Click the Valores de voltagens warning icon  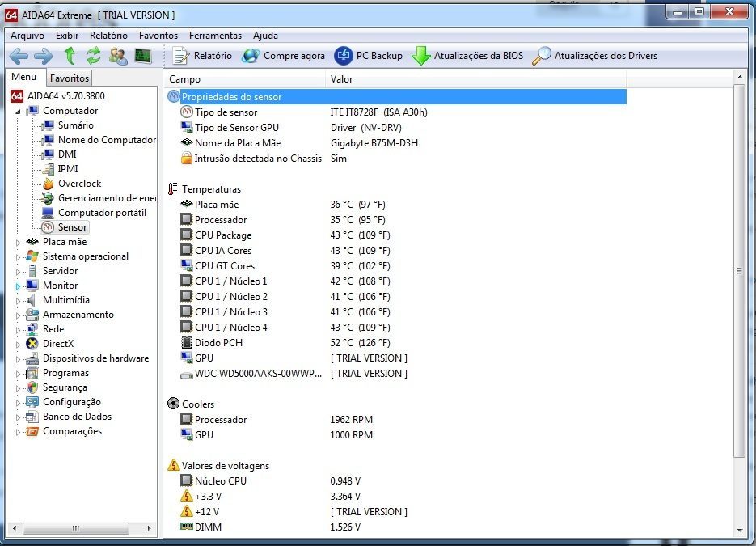[173, 465]
